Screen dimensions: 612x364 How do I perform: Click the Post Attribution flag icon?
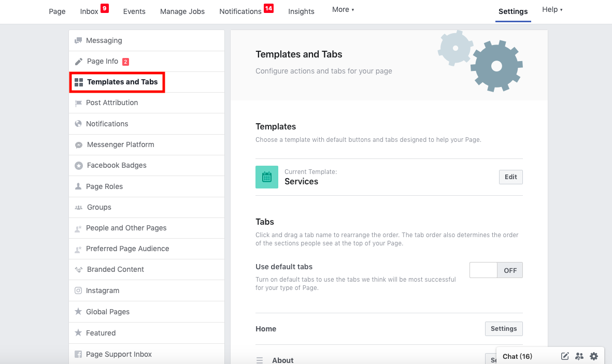[78, 103]
